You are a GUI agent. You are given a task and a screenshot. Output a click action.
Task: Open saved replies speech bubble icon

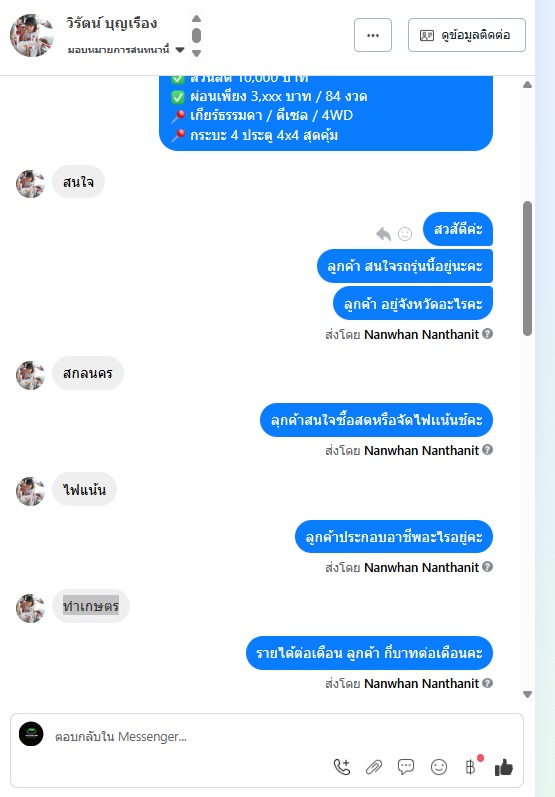[x=406, y=767]
